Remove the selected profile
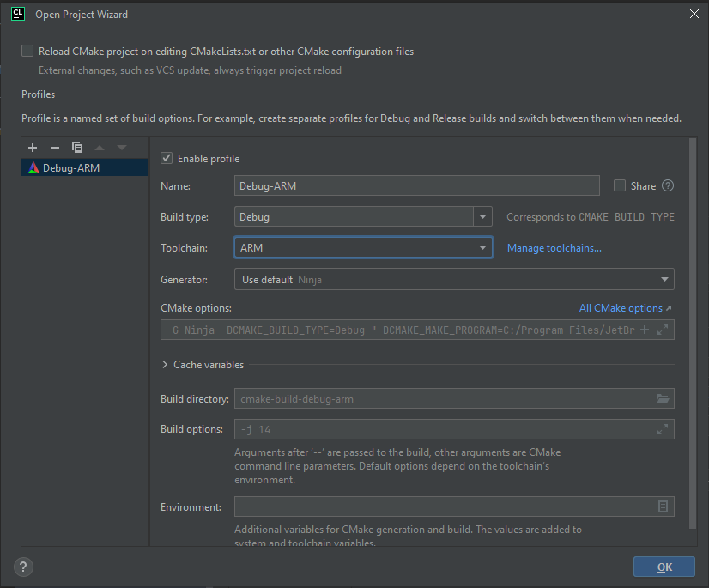This screenshot has height=588, width=709. point(55,148)
